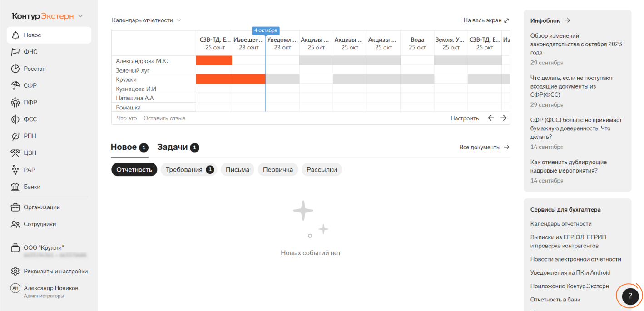Screen dimensions: 644x311
Task: Click the pie chart icon for Росстат
Action: click(16, 69)
